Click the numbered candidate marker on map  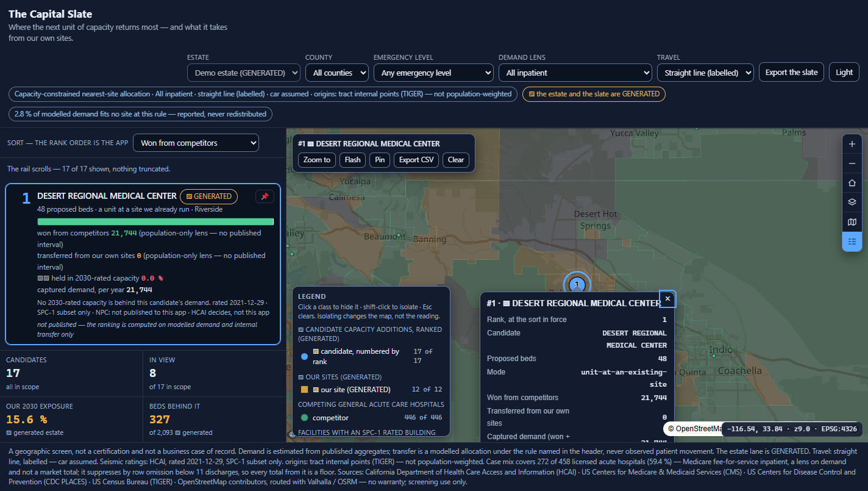[x=577, y=284]
